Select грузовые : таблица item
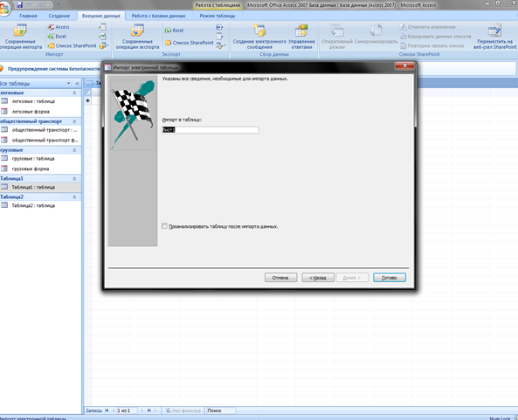 (x=40, y=159)
